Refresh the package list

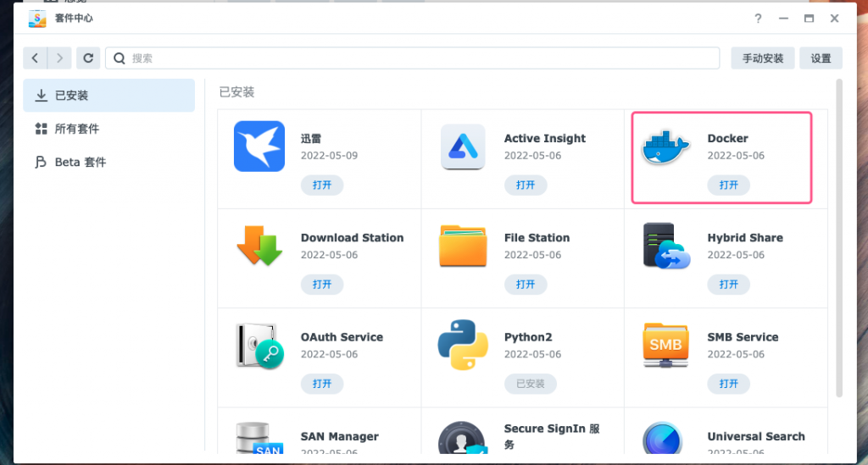(88, 58)
